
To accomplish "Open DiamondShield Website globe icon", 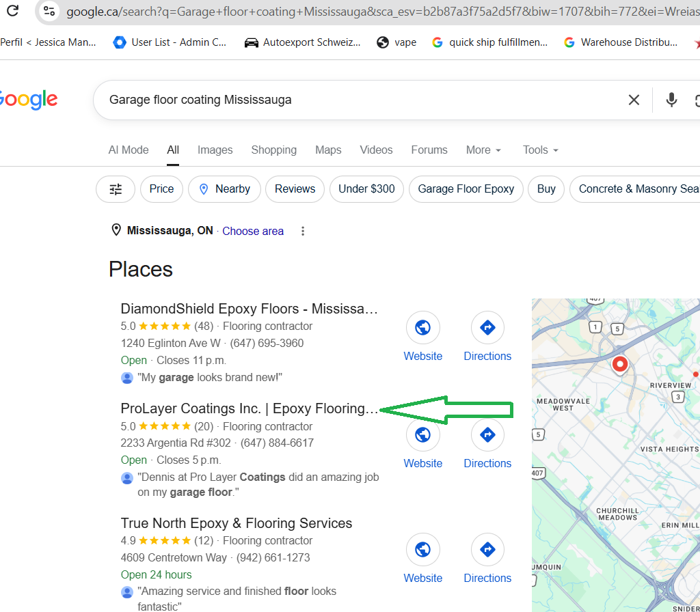I will coord(422,327).
